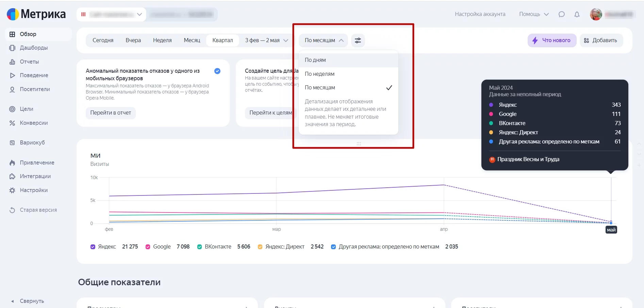
Task: Go to Посетители section
Action: point(35,89)
